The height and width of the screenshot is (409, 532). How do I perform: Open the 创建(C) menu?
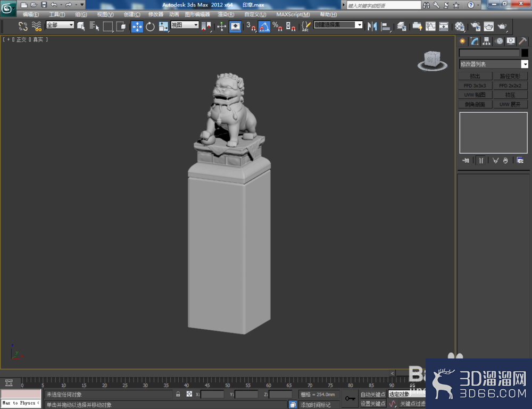click(x=132, y=14)
